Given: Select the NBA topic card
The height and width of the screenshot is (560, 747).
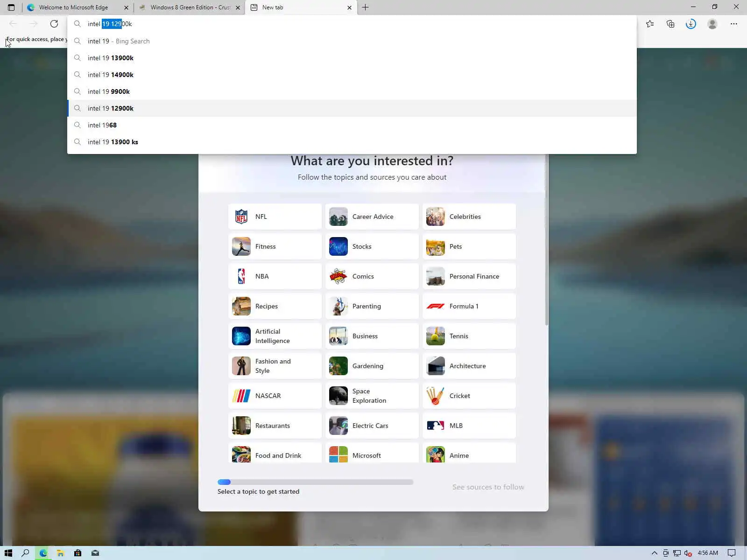Looking at the screenshot, I should click(275, 276).
